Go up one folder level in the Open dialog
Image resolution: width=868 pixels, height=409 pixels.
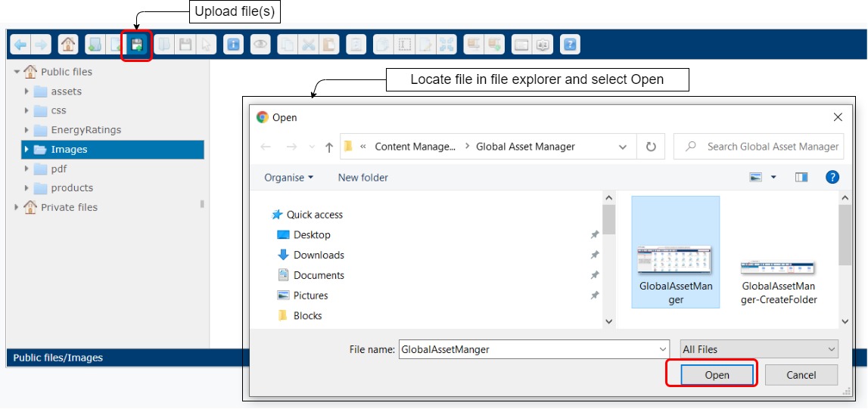(329, 147)
